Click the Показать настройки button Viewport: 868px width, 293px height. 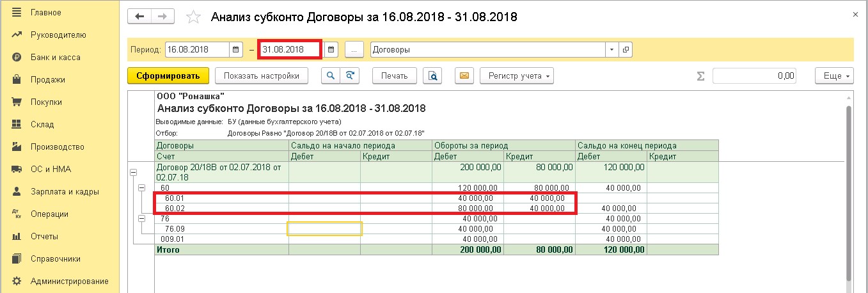261,75
